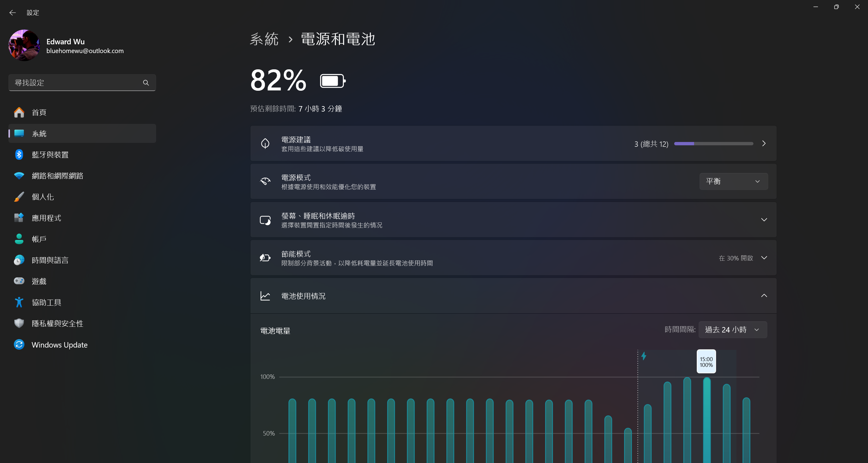
Task: Open Gaming (遊戲) settings
Action: (x=39, y=281)
